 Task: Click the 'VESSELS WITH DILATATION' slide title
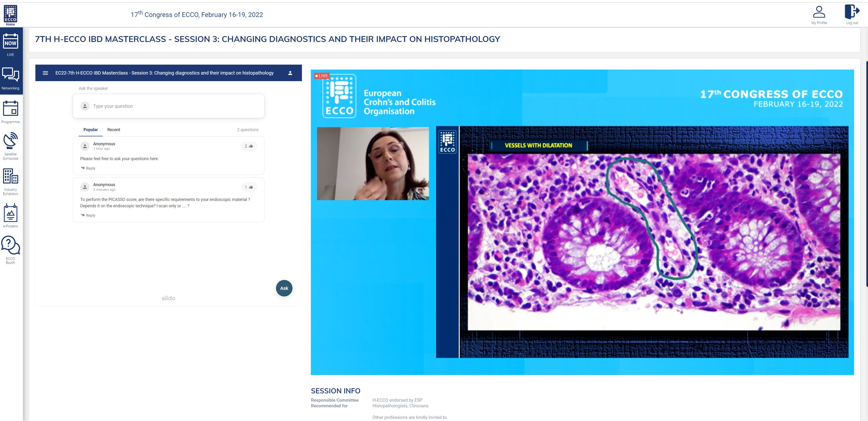(x=538, y=145)
